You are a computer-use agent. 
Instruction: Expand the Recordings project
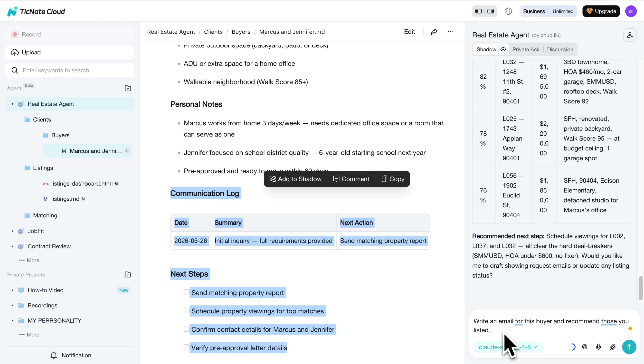coord(13,305)
